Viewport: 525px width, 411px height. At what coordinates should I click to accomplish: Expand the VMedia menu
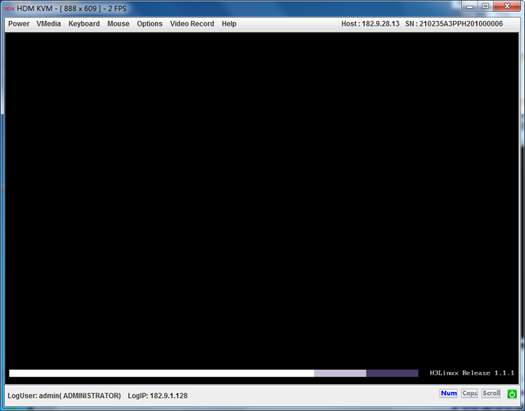click(x=49, y=24)
